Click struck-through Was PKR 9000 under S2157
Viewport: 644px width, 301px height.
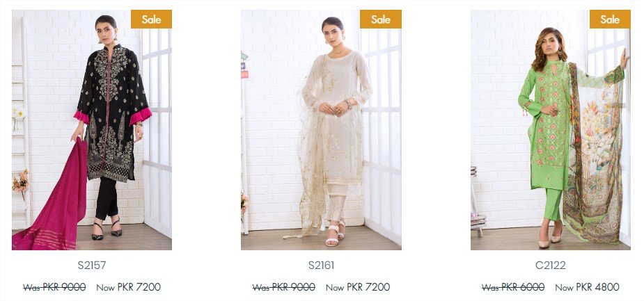54,287
